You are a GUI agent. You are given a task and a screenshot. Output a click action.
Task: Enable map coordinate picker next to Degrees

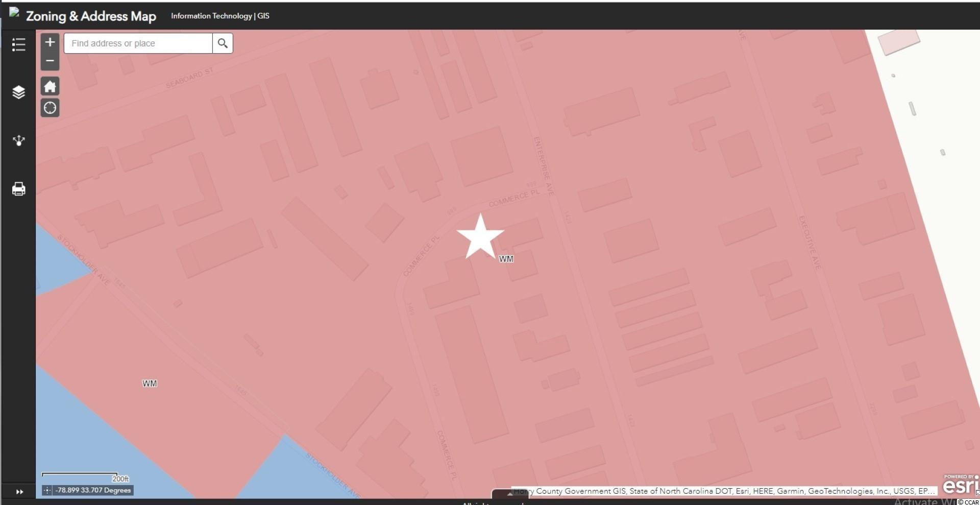(x=47, y=490)
